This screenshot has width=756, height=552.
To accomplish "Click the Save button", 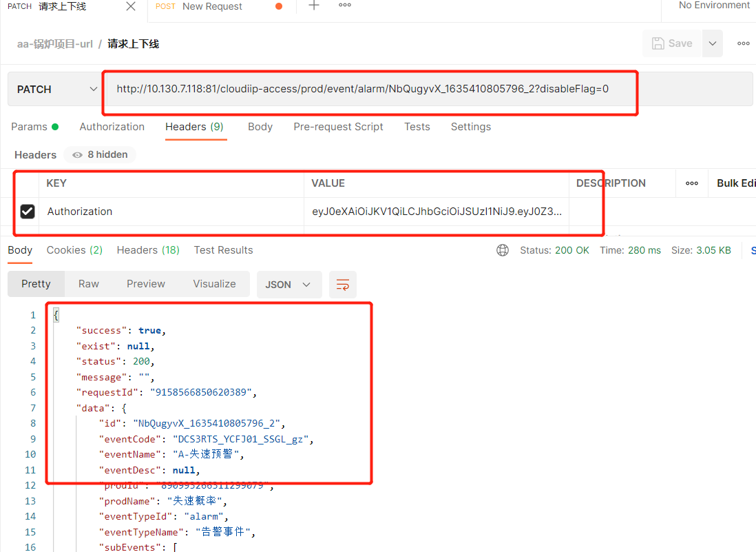I will pyautogui.click(x=671, y=43).
